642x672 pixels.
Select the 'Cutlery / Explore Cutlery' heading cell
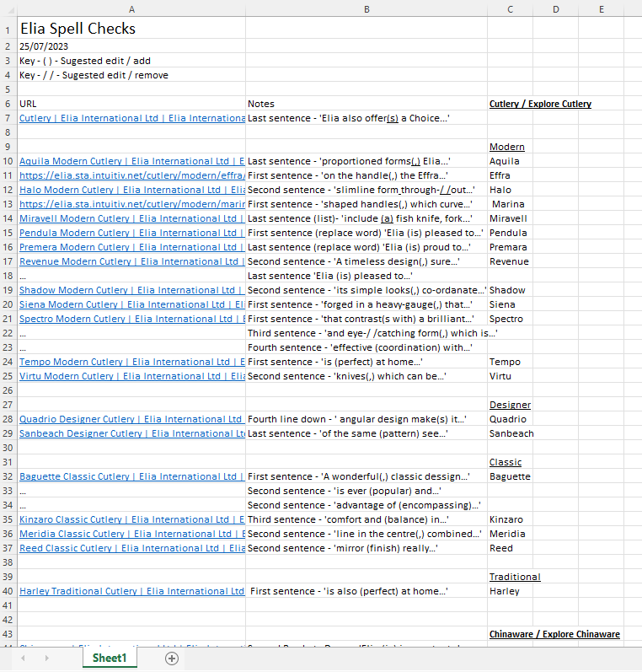[540, 104]
